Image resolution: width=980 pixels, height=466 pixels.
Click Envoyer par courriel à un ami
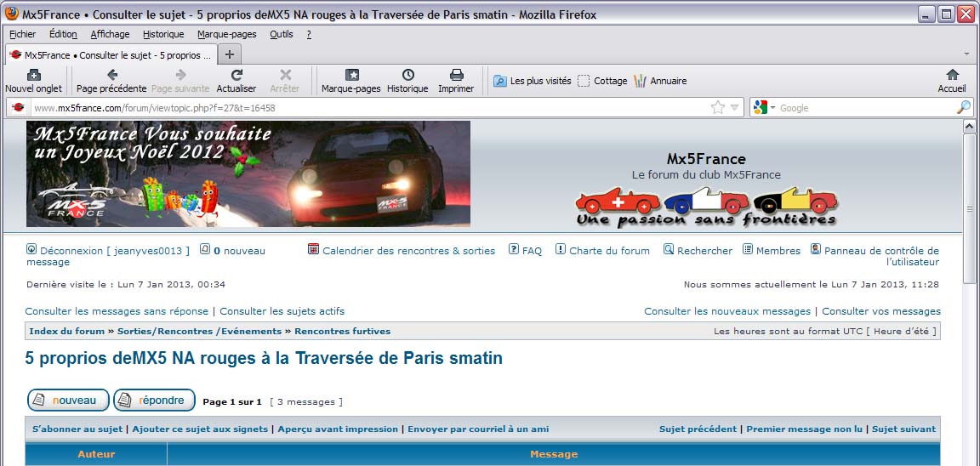479,429
